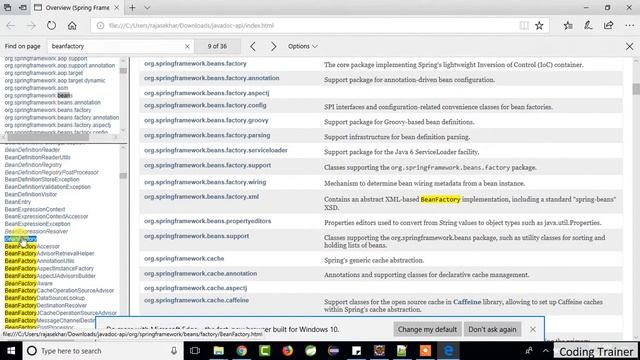Viewport: 640px width, 360px height.
Task: Click packages frame vertical scrollbar thumb
Action: pyautogui.click(x=123, y=71)
